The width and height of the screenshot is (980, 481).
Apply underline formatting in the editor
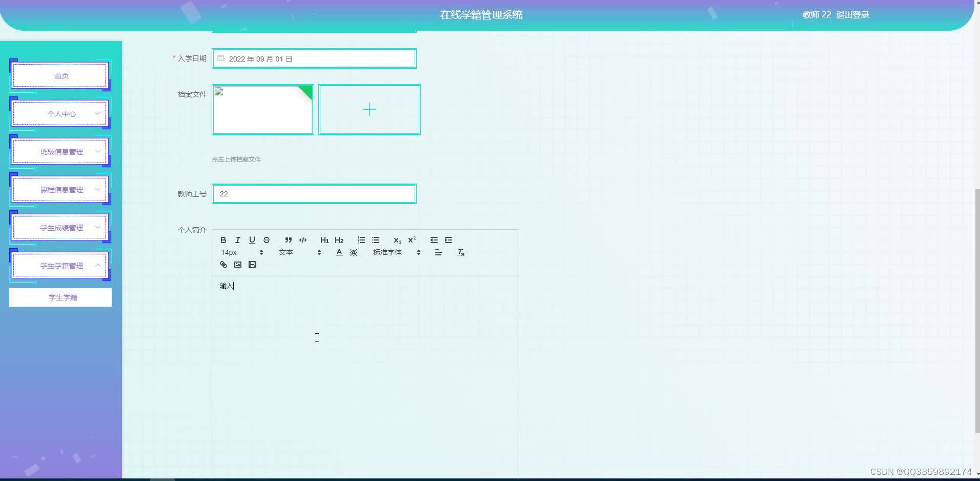(x=252, y=240)
